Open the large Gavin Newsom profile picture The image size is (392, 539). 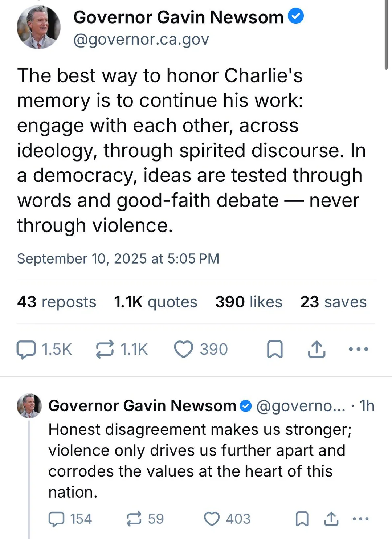[39, 28]
